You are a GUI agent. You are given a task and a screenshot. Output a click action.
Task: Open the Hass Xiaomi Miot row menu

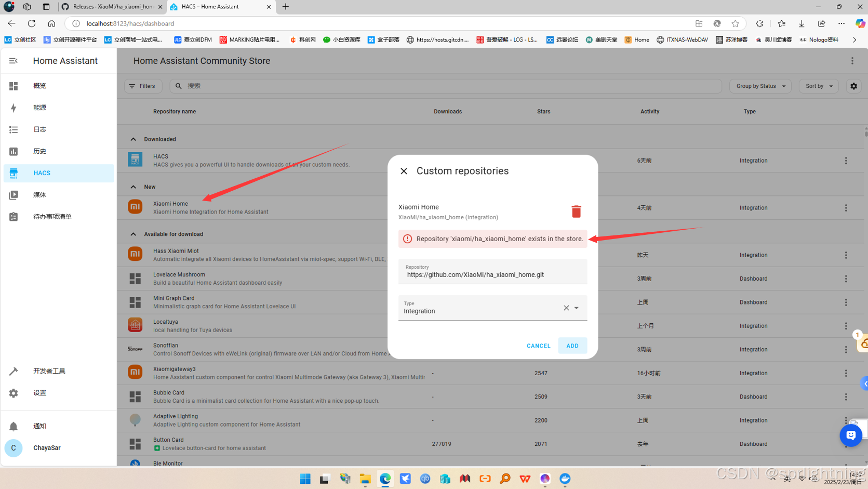846,255
